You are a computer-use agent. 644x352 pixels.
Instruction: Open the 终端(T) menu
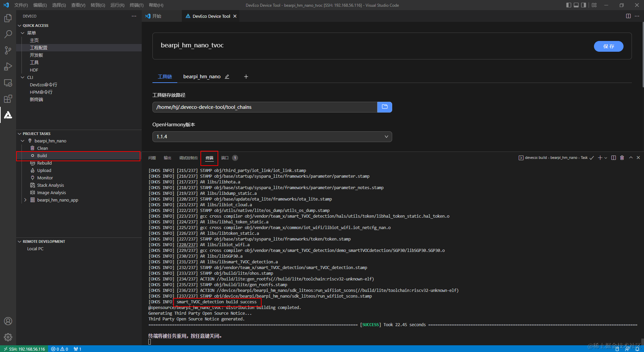coord(136,5)
